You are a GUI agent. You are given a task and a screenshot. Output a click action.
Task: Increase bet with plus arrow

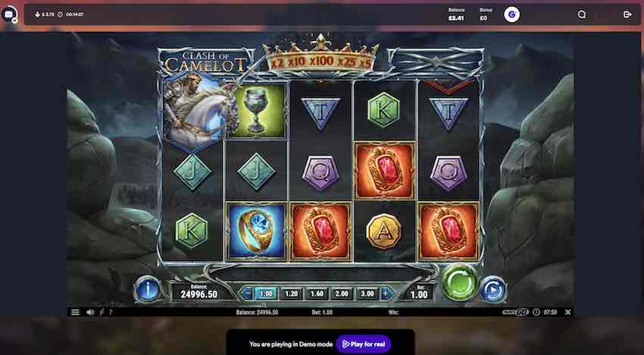386,294
